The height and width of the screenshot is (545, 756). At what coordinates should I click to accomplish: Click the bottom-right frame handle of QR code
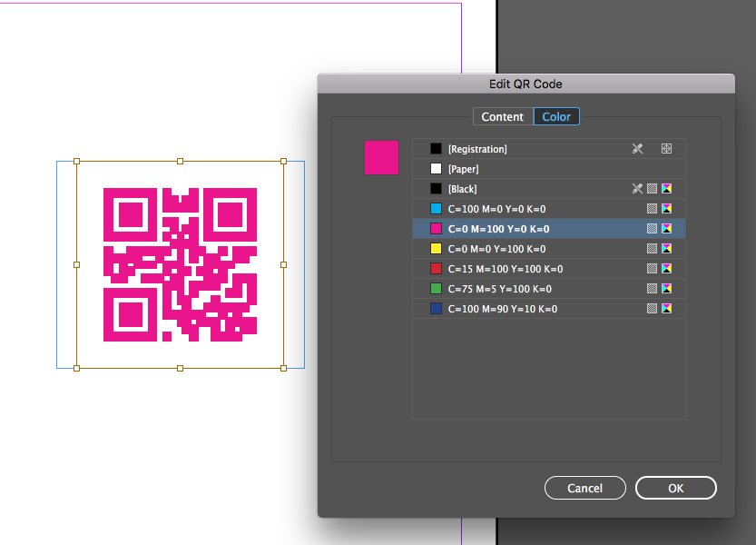point(283,368)
